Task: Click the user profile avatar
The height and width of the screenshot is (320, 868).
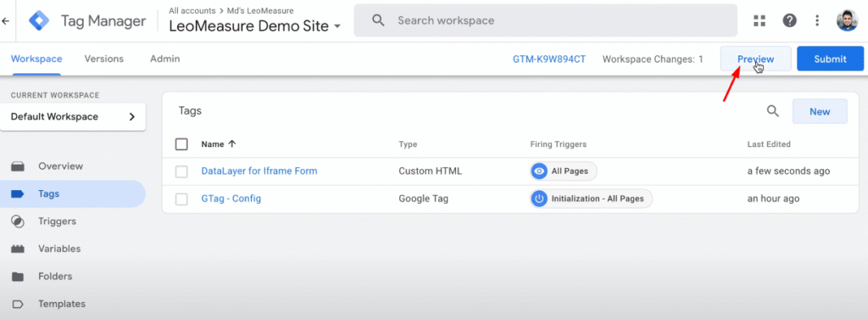Action: tap(847, 20)
